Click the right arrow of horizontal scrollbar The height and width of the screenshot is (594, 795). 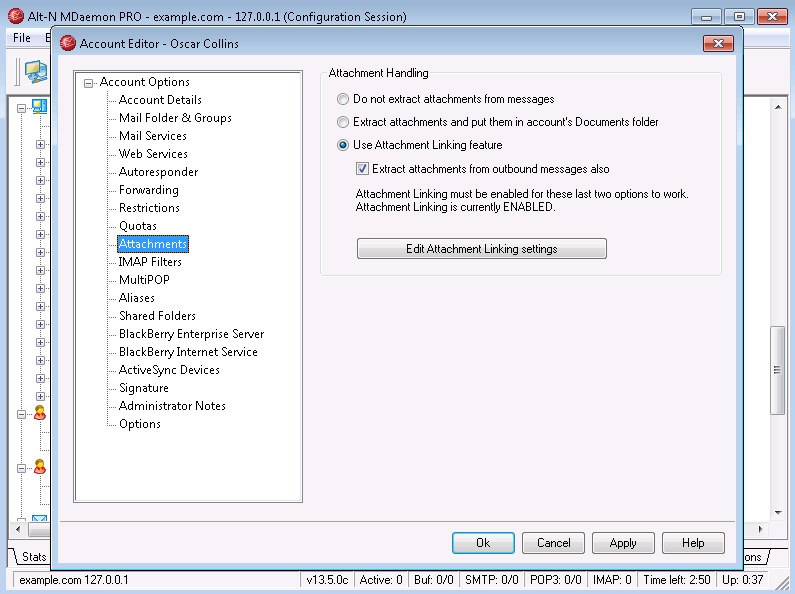click(761, 529)
